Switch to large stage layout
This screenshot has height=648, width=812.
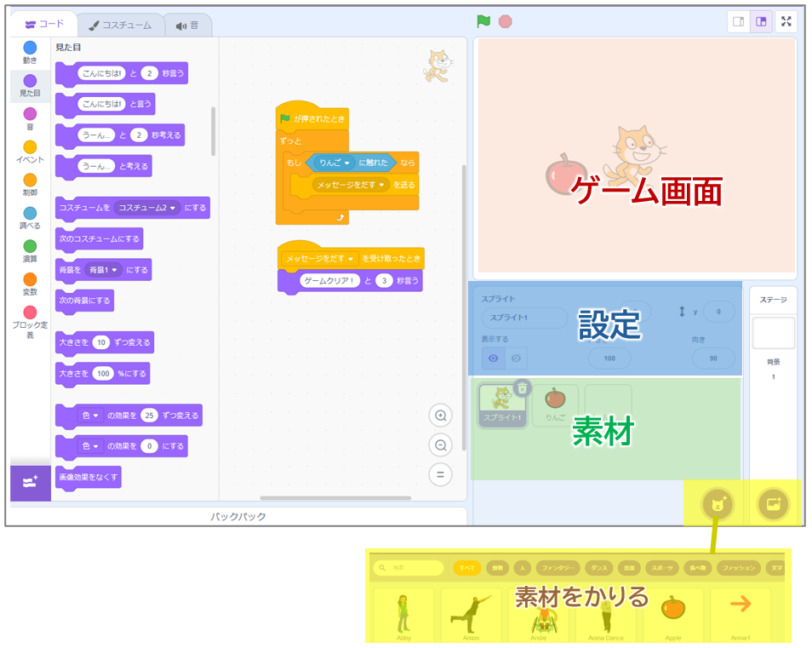(761, 22)
